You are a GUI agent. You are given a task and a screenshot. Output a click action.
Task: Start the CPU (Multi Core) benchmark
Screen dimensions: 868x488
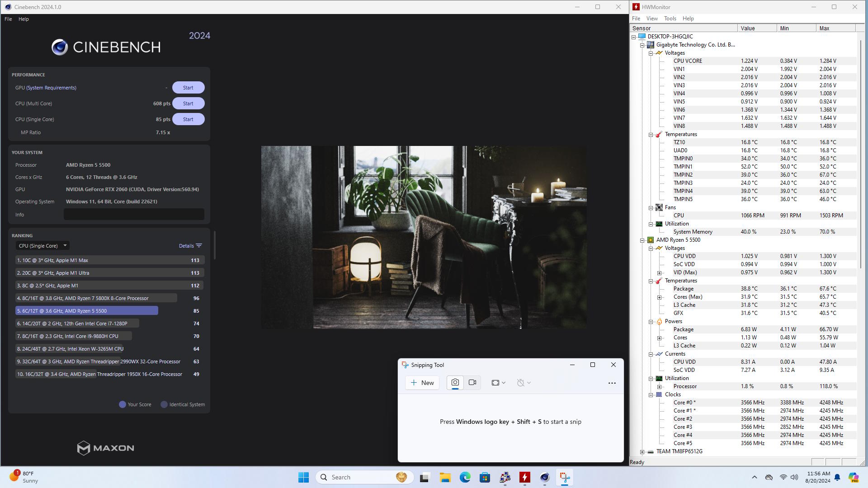[188, 103]
